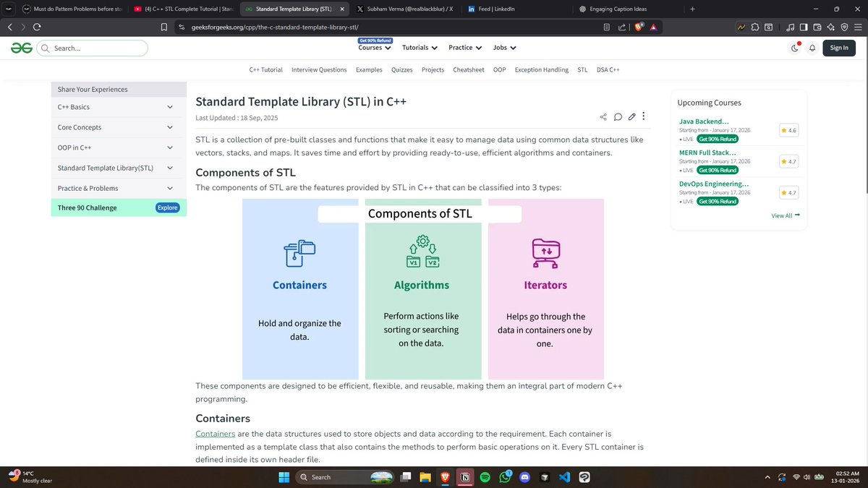Open the Interview Questions nav item
The width and height of the screenshot is (868, 488).
319,70
